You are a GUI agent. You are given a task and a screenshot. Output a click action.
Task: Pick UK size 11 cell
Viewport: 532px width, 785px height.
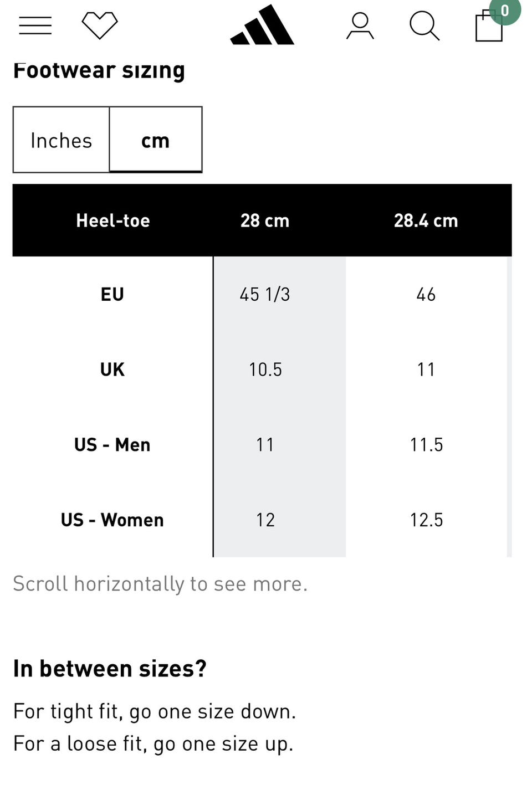[x=426, y=370]
